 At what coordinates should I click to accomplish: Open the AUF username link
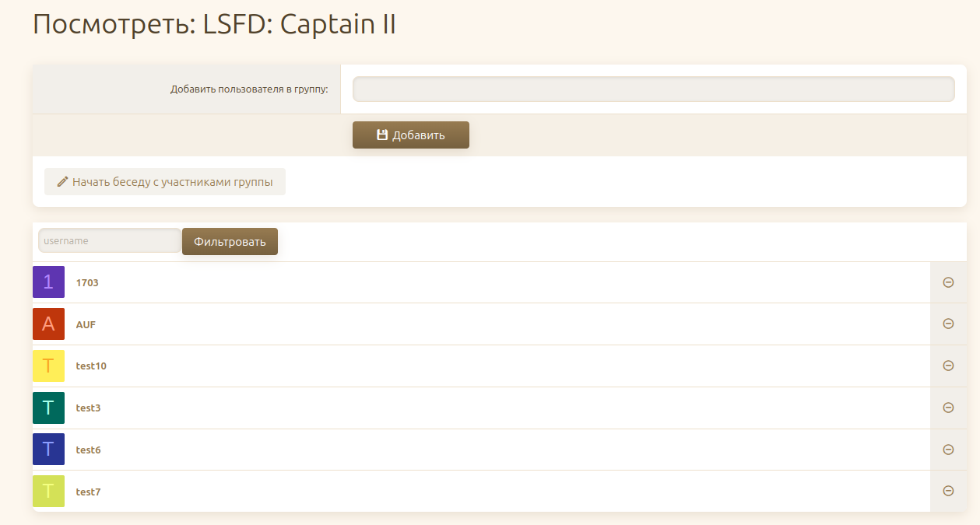(x=86, y=324)
